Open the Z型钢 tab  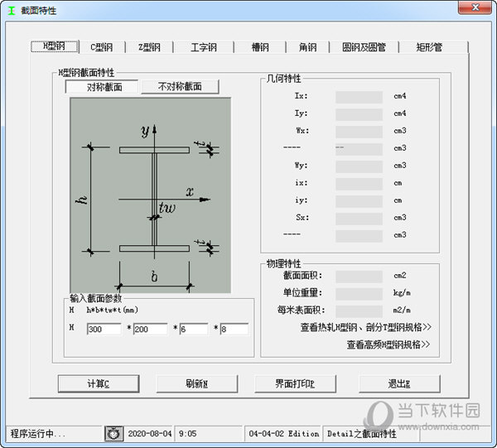tap(149, 47)
